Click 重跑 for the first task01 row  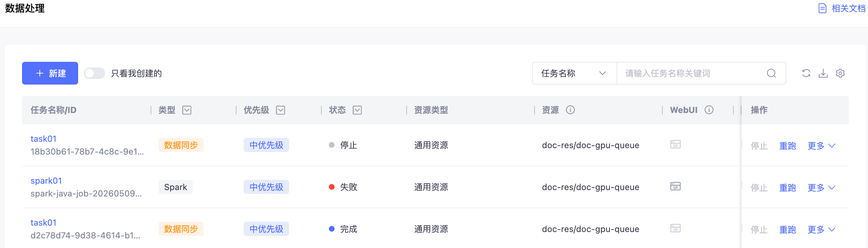click(x=787, y=146)
